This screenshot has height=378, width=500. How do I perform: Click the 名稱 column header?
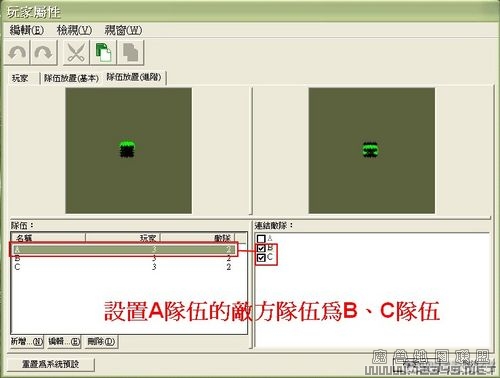coord(49,238)
